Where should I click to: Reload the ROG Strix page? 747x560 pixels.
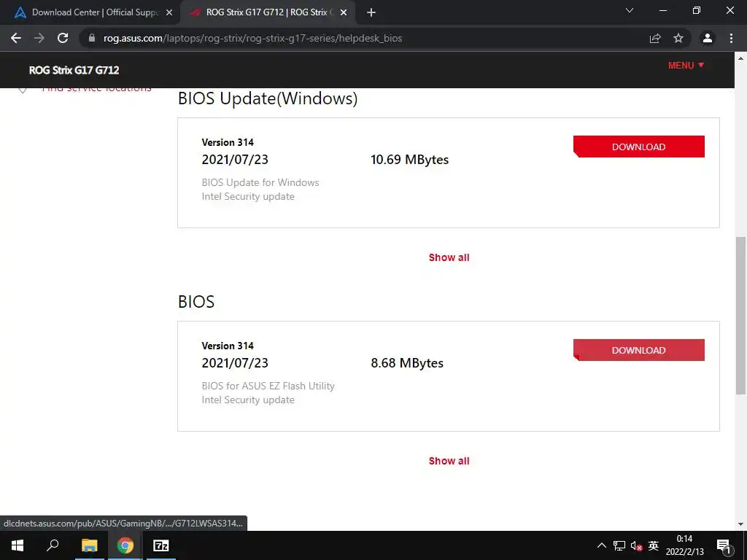(63, 38)
